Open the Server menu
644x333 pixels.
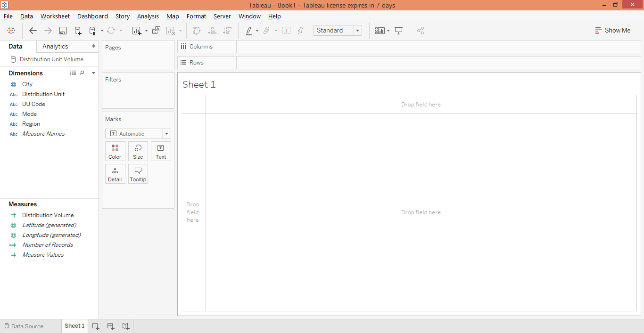point(222,16)
